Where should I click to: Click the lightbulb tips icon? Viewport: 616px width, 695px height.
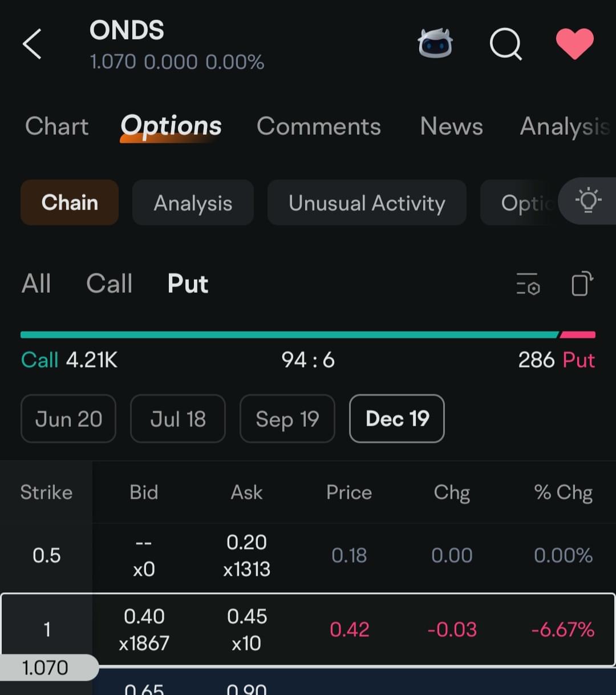[x=588, y=201]
